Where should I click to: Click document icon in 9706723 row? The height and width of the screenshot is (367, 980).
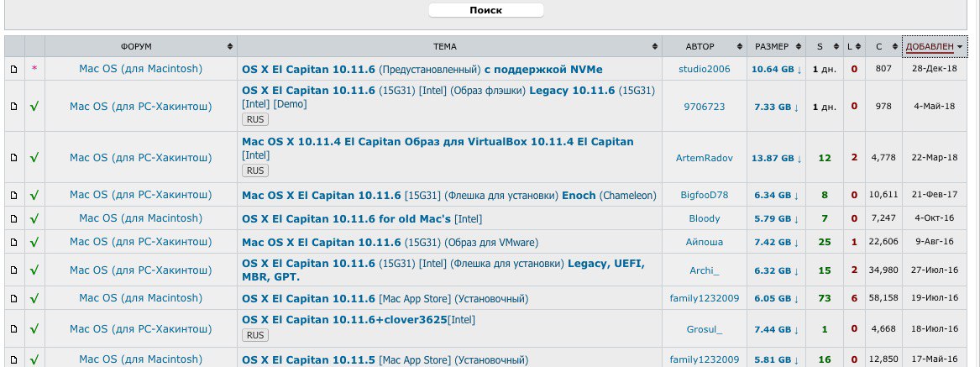[13, 107]
